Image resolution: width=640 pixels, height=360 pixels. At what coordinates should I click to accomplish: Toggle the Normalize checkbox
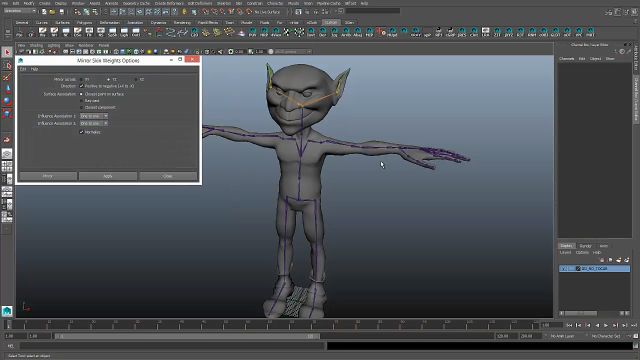coord(82,132)
